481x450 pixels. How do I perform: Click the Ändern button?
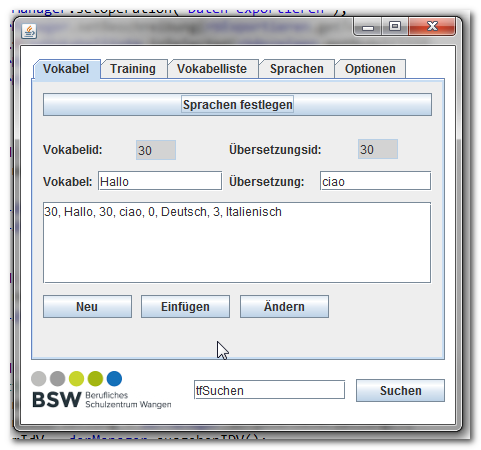[x=284, y=306]
